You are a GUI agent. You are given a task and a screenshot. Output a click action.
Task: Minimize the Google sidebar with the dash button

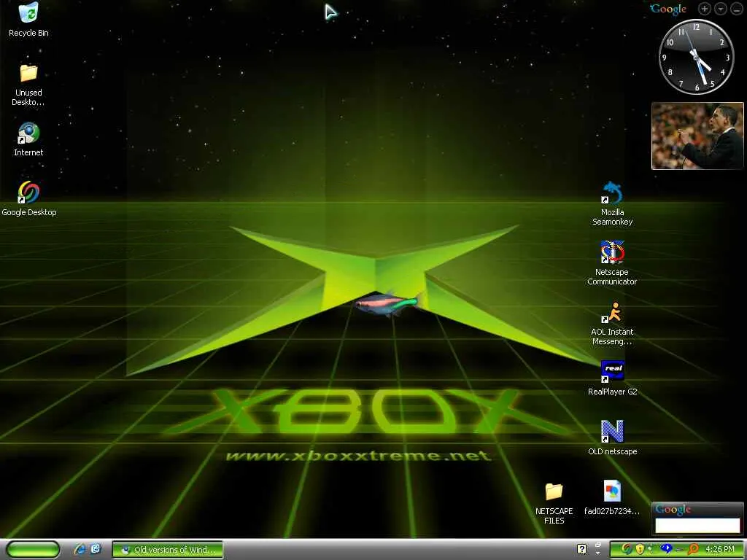tap(737, 9)
